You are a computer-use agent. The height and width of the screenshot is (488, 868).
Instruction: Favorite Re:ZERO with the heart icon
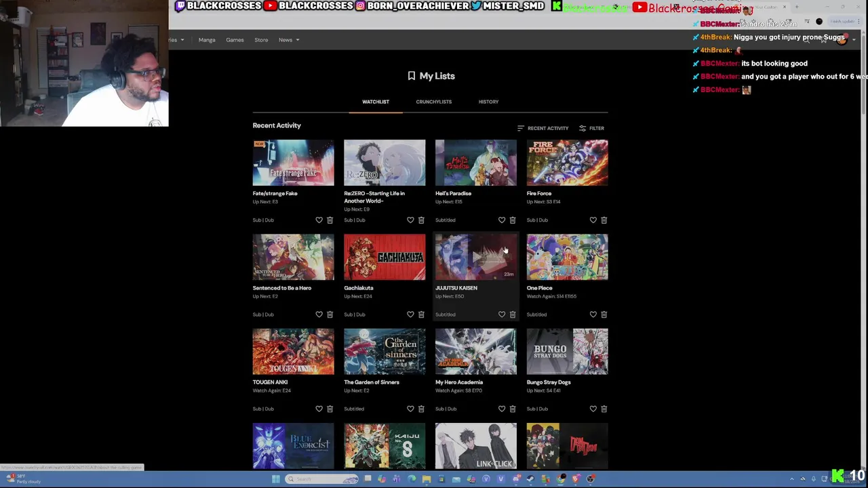coord(410,220)
